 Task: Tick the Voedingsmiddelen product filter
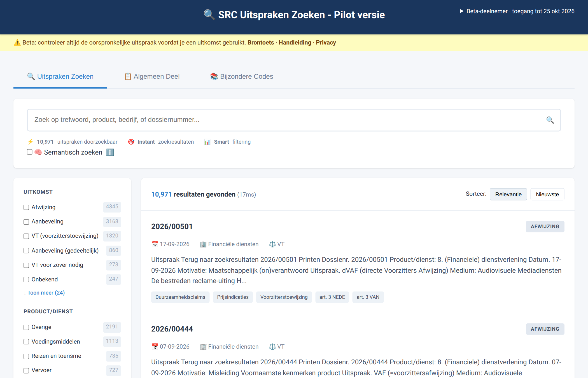26,342
